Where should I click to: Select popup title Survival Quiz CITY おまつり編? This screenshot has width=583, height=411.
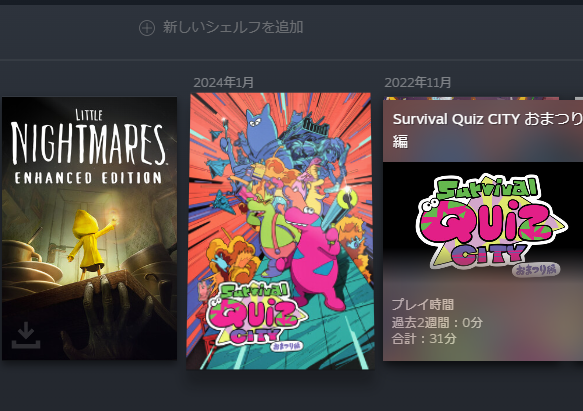coord(487,130)
